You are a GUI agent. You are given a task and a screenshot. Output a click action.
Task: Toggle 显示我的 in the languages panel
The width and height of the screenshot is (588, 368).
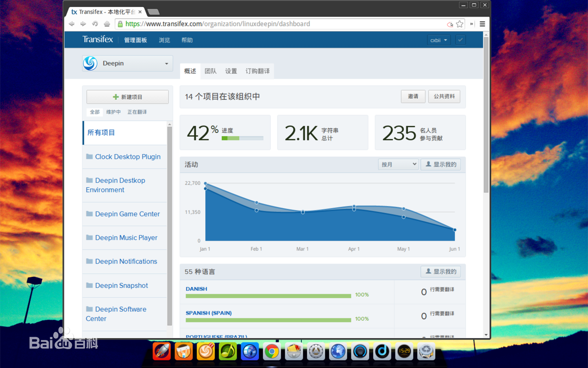(x=440, y=271)
